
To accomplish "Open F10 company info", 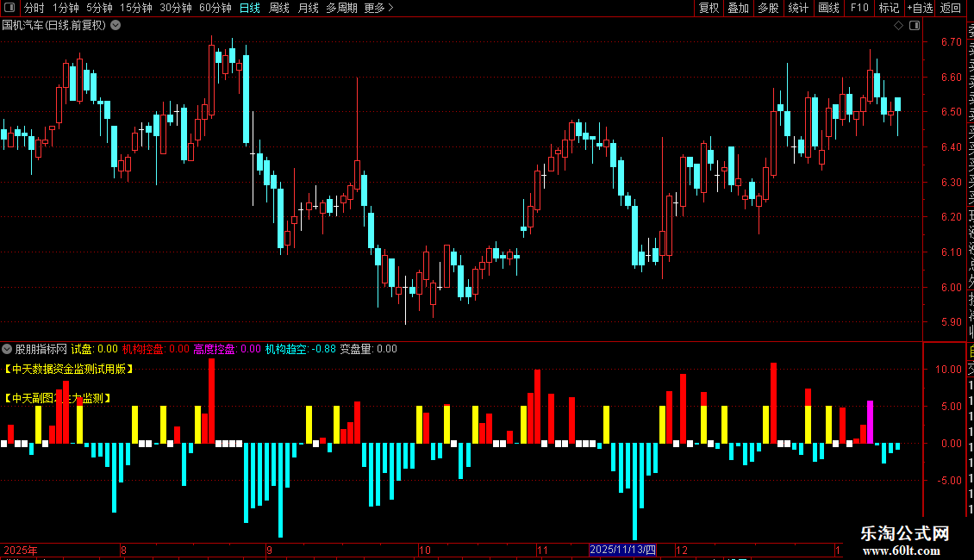I will pyautogui.click(x=859, y=8).
